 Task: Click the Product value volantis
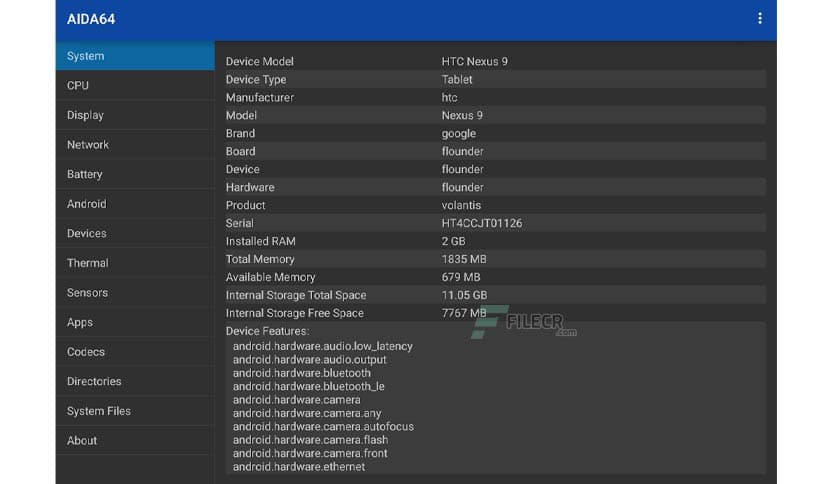(x=461, y=205)
